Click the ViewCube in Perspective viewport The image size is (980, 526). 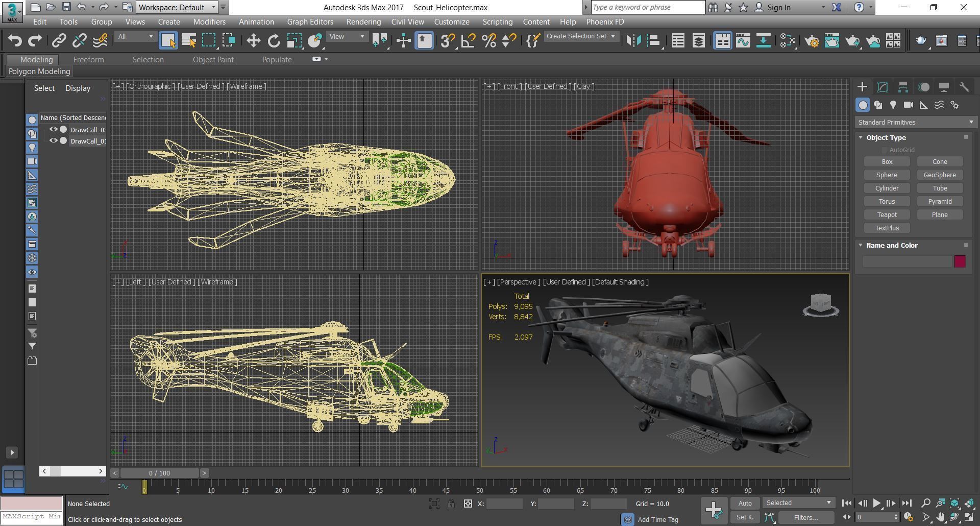click(x=821, y=305)
